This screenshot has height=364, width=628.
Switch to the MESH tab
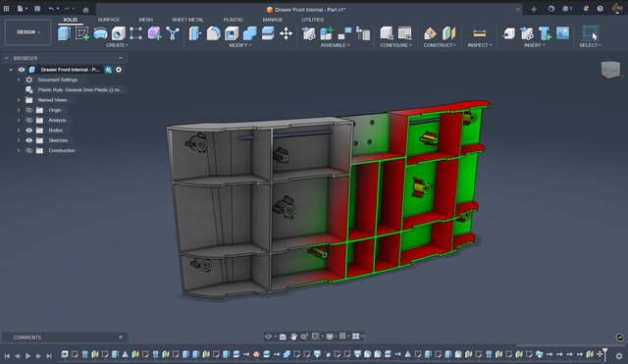(146, 20)
